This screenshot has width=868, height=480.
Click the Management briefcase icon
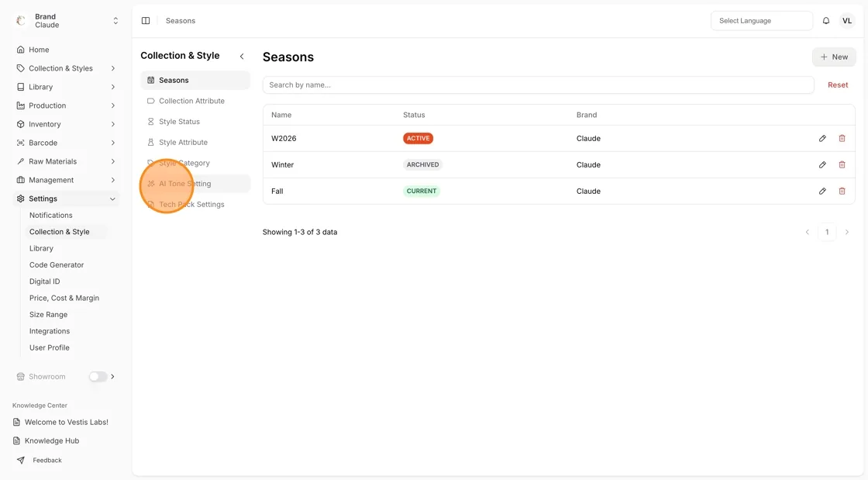(20, 180)
